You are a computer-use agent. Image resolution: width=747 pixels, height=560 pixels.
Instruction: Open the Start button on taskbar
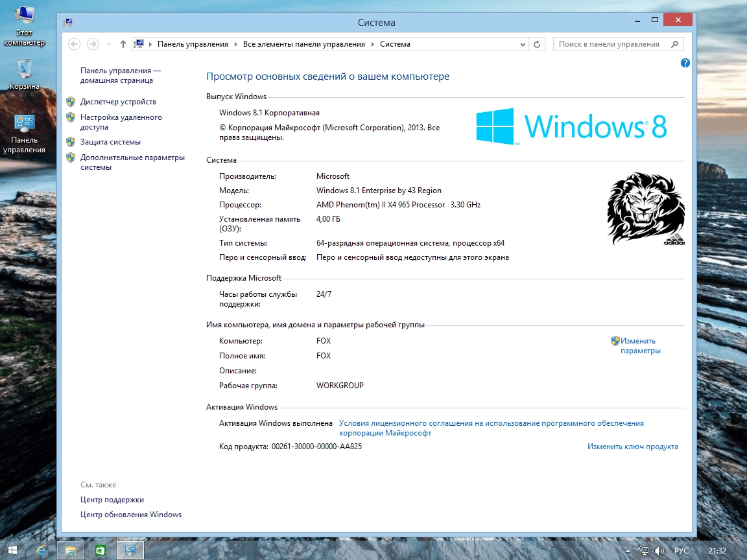tap(12, 550)
